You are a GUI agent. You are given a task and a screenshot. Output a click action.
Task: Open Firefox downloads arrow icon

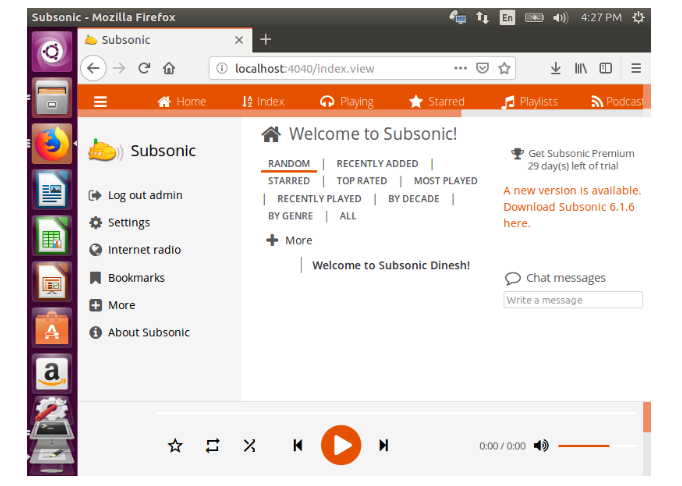click(555, 68)
